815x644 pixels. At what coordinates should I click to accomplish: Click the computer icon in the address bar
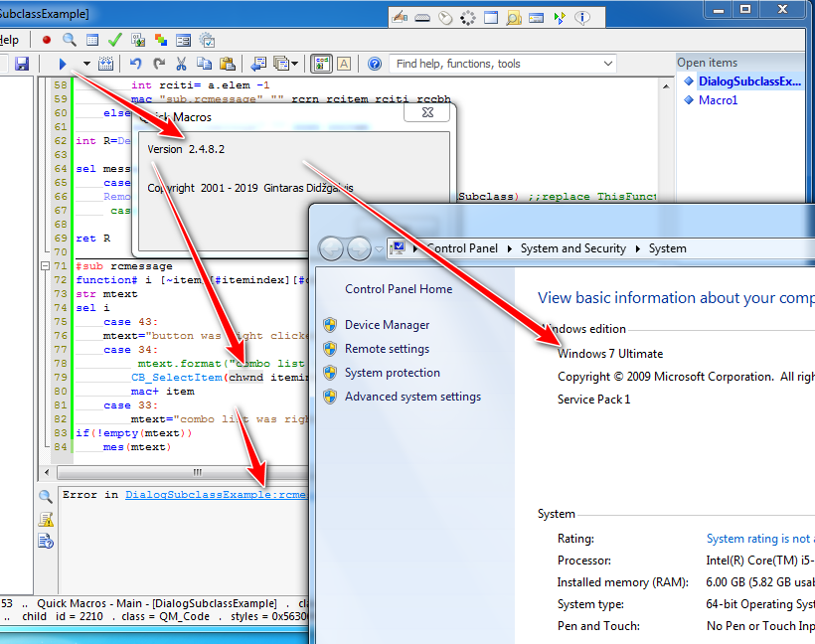(x=398, y=248)
